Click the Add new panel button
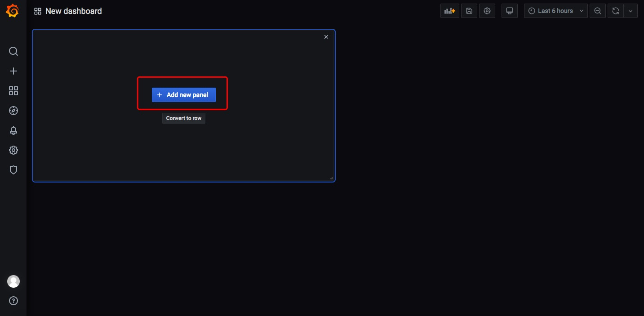The image size is (644, 316). pos(184,95)
